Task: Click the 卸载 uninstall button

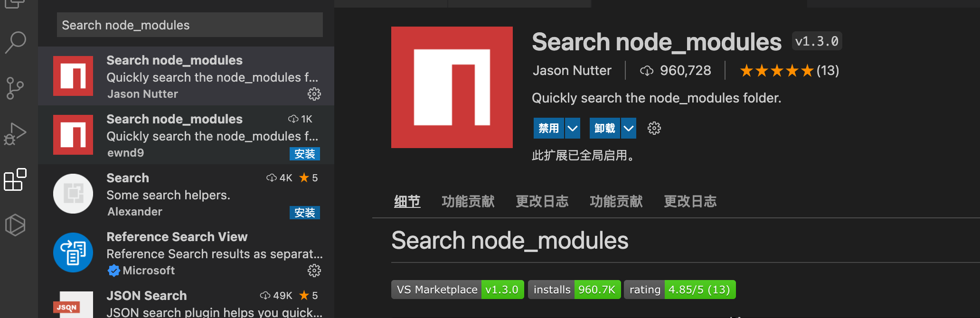Action: pyautogui.click(x=605, y=128)
